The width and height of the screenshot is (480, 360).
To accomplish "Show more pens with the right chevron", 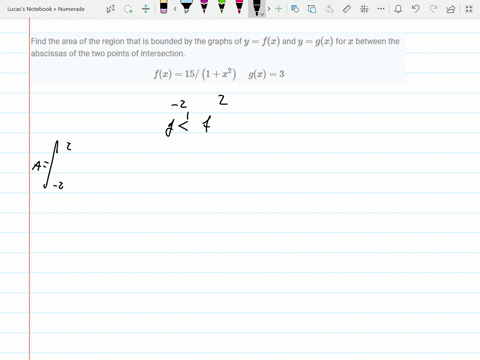I will 269,9.
